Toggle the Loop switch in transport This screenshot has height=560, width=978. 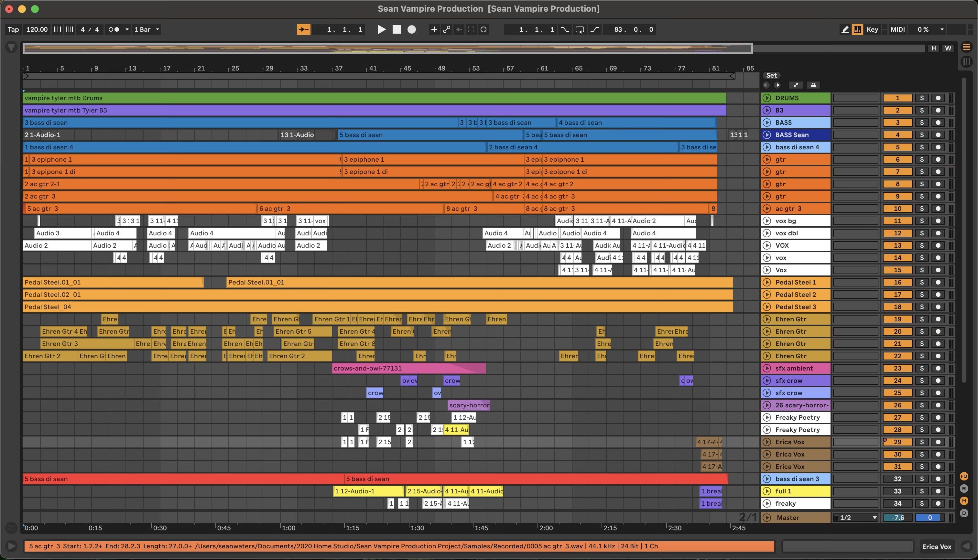tap(580, 30)
